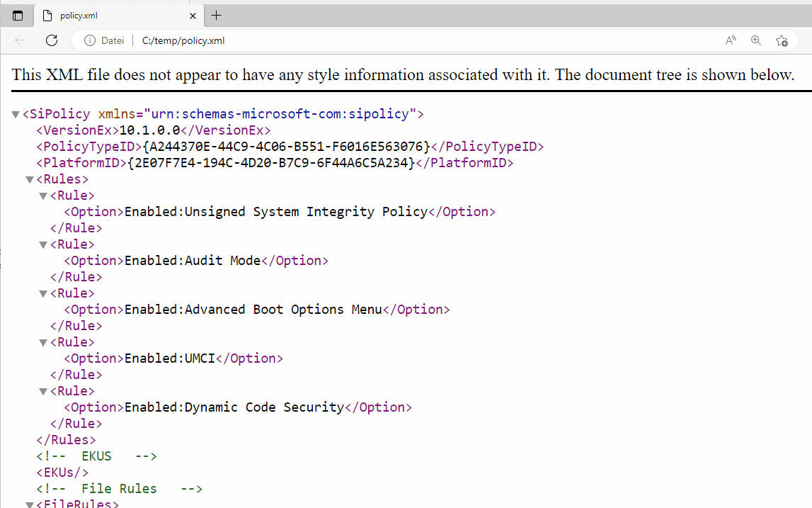Click the browser address bar

pos(283,40)
